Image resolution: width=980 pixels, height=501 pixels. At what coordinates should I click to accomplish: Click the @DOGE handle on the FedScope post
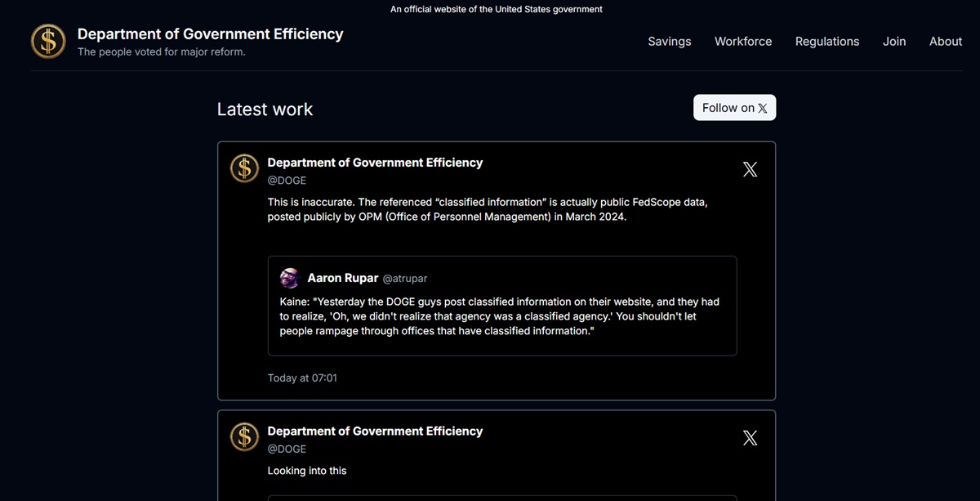(287, 181)
